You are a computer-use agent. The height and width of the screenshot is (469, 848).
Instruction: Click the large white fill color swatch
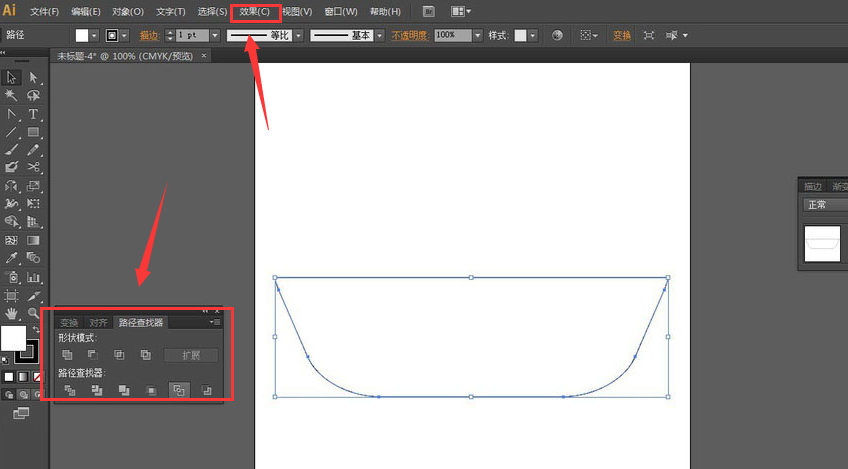pos(13,339)
